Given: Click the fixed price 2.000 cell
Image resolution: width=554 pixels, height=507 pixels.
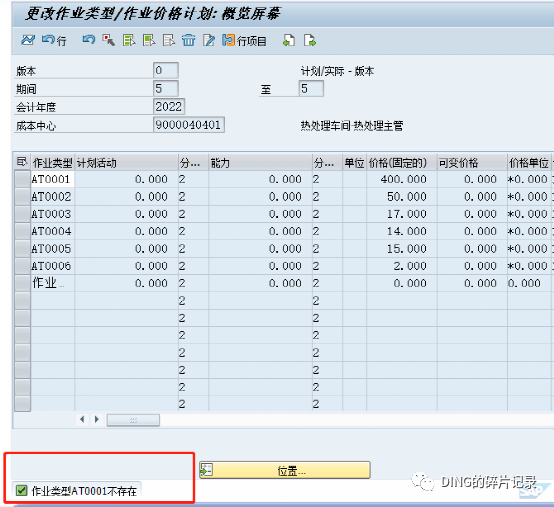Looking at the screenshot, I should (x=402, y=266).
